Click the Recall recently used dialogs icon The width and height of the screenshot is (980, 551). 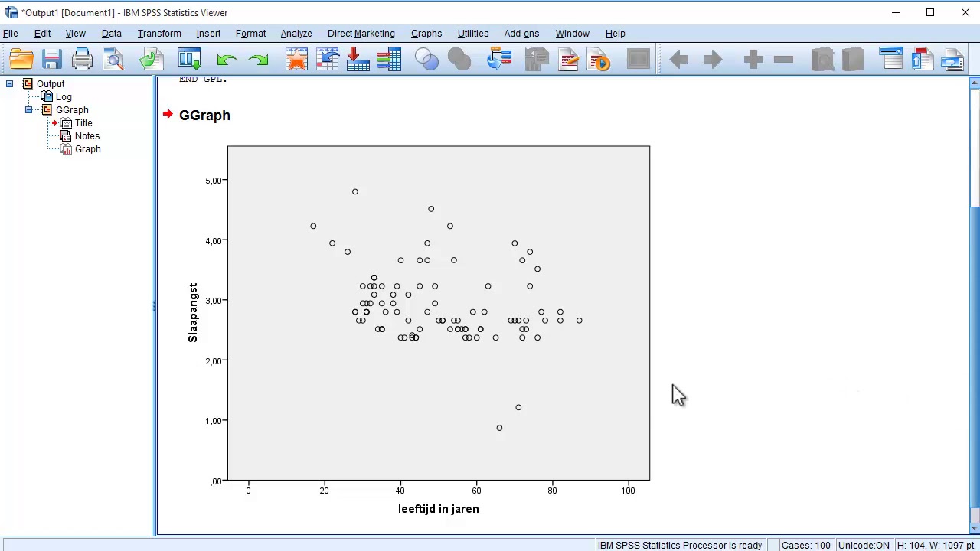click(189, 60)
